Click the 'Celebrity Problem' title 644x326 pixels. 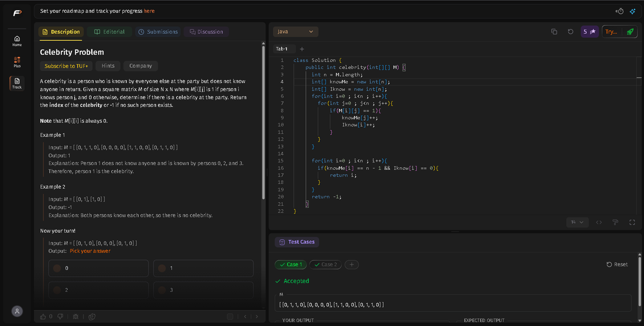click(72, 52)
